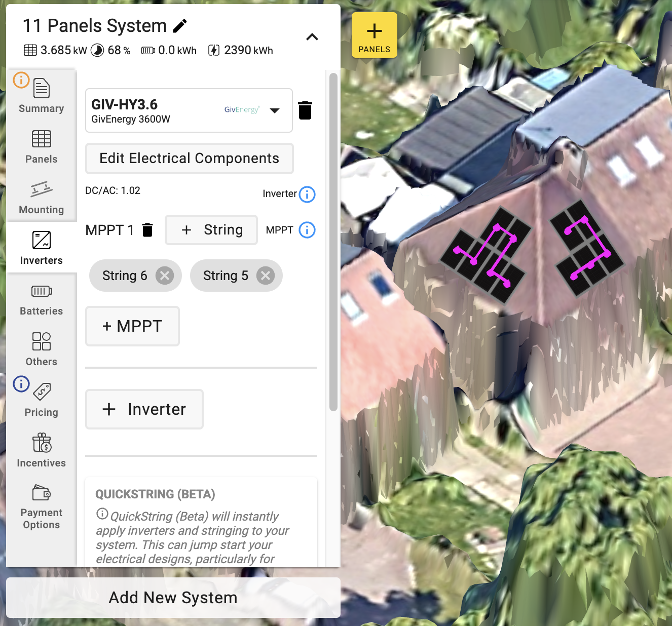Delete the GIV-HY3.6 inverter

click(x=305, y=110)
